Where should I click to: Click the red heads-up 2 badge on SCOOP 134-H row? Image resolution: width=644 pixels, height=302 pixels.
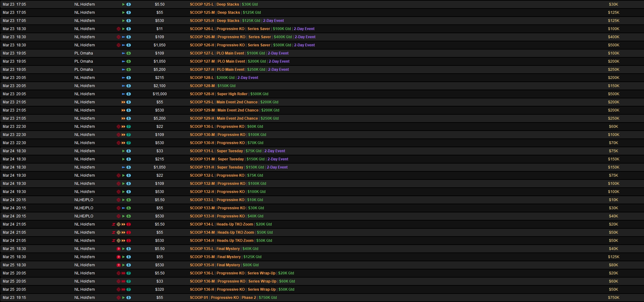[x=129, y=241]
